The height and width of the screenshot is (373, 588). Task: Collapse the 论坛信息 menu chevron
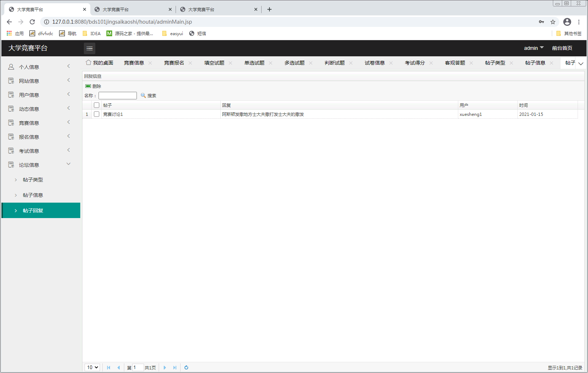(69, 164)
